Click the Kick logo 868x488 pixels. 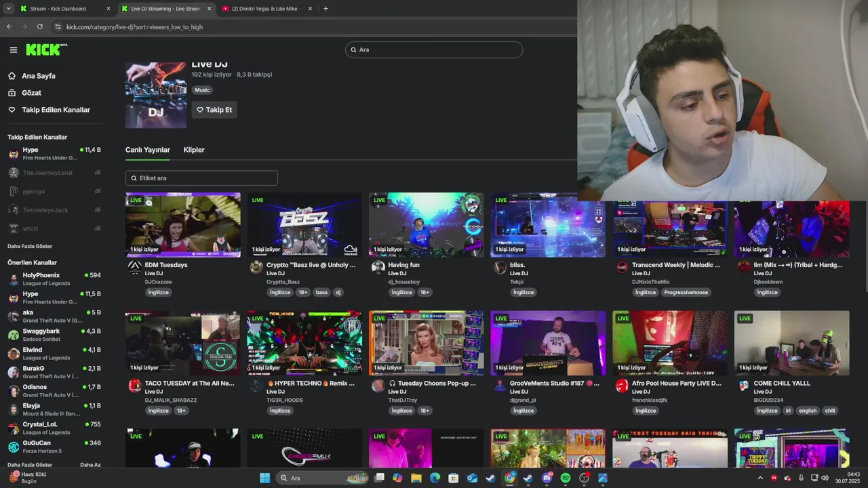click(x=46, y=49)
